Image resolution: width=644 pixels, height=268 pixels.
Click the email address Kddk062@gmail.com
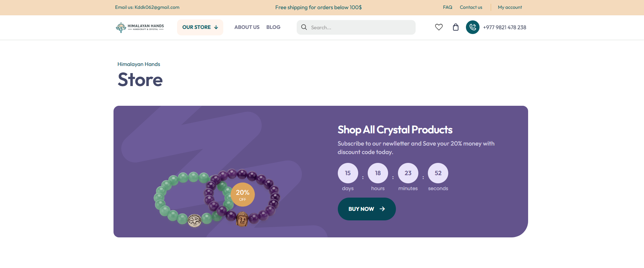tap(157, 7)
